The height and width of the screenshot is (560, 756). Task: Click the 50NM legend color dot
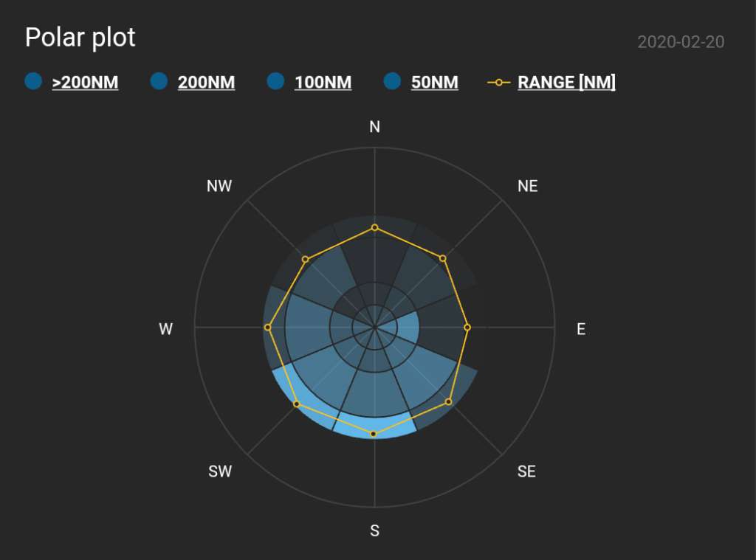click(393, 81)
